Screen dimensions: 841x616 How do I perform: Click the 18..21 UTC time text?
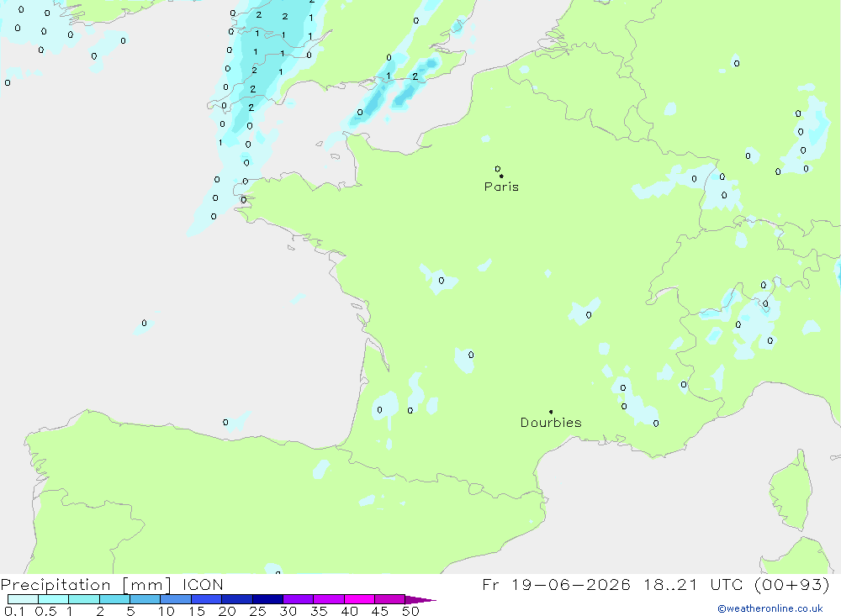coord(696,584)
